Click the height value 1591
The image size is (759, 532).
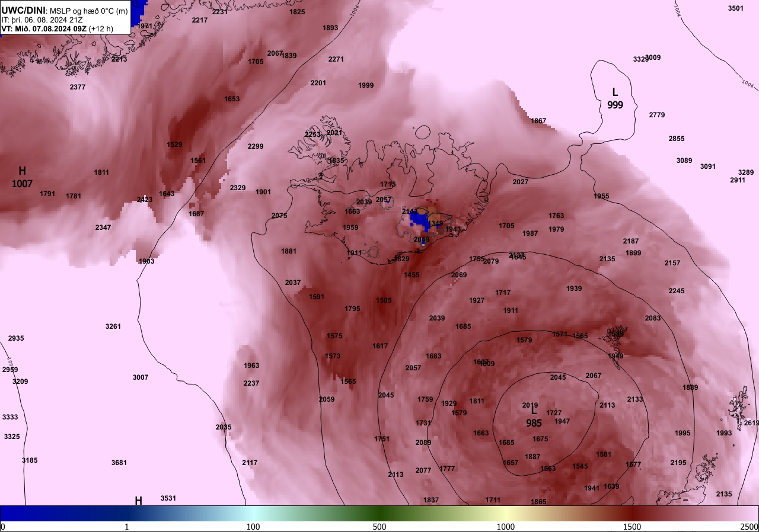[x=317, y=297]
